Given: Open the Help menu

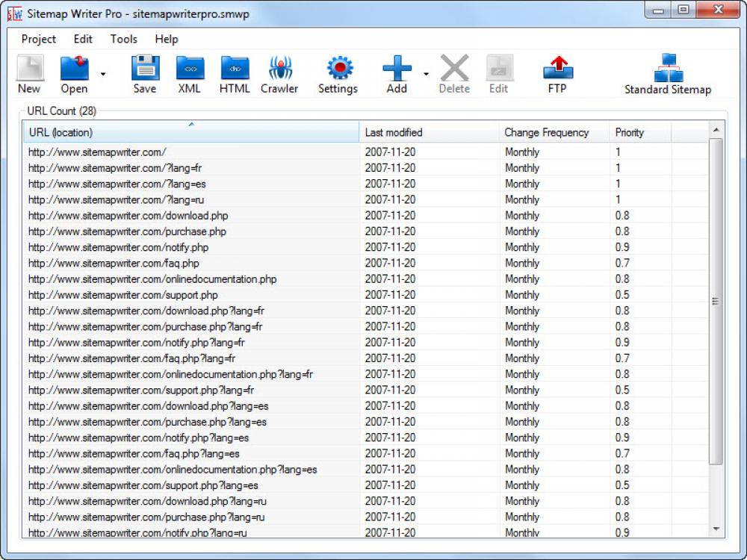Looking at the screenshot, I should pyautogui.click(x=167, y=39).
